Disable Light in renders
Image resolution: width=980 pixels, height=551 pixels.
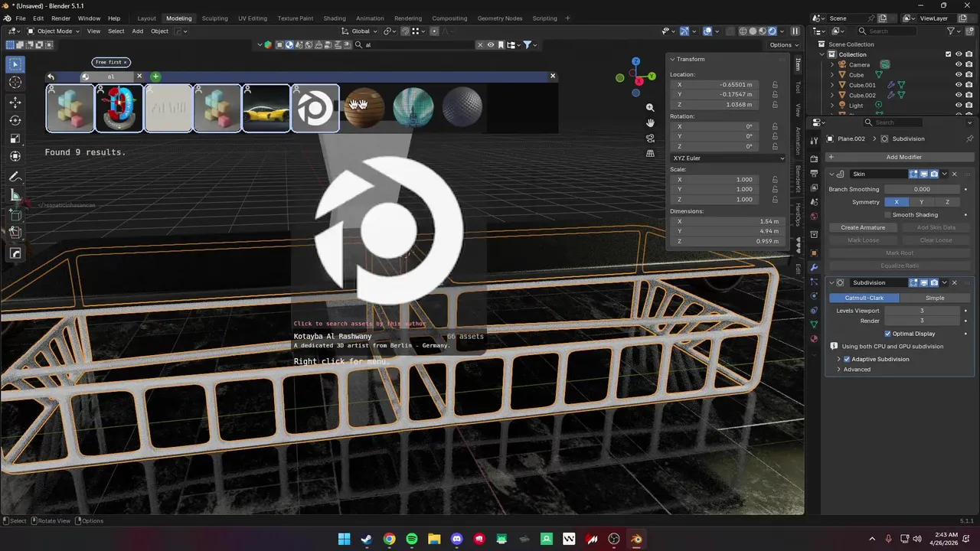[x=969, y=106]
